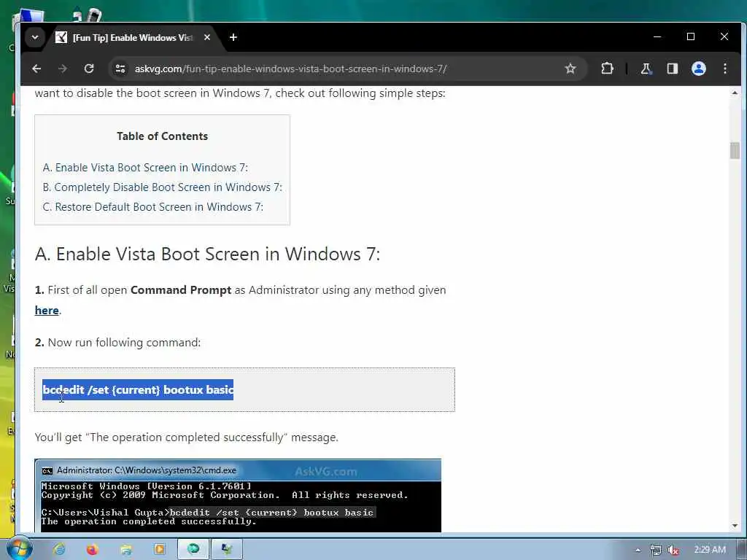747x560 pixels.
Task: Click the scrollbar up arrow
Action: (x=735, y=93)
